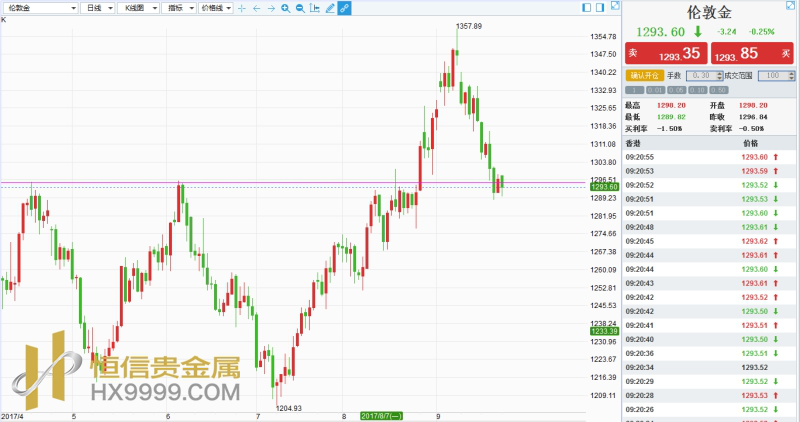Click the 手数 lot size input field

(701, 76)
